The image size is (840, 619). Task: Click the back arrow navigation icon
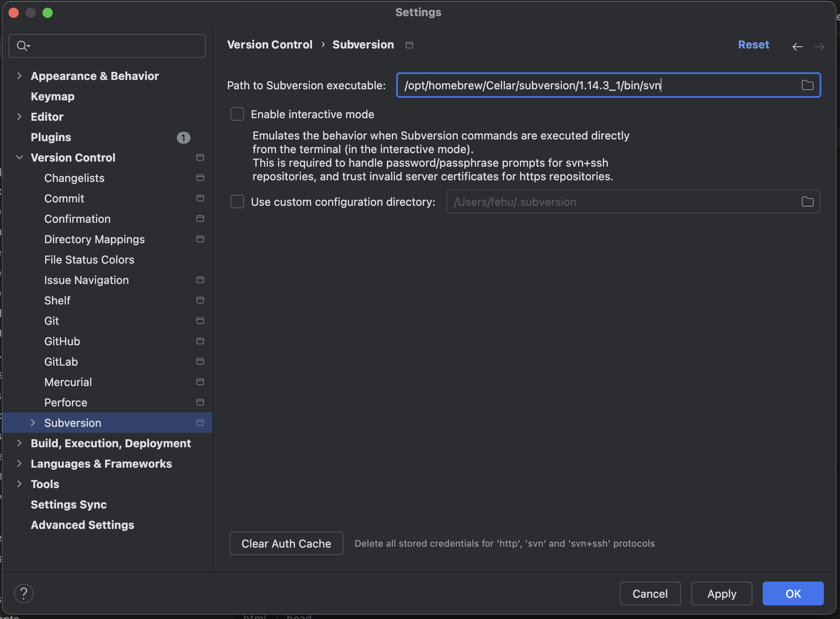797,46
